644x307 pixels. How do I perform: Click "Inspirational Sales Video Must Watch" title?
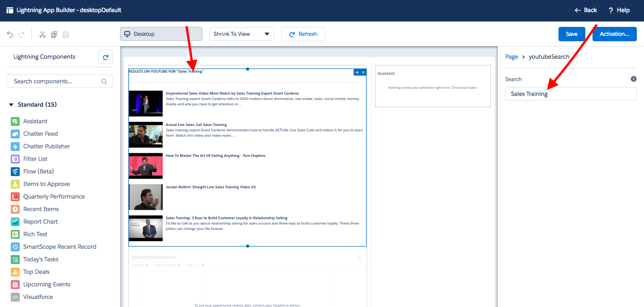[x=232, y=94]
